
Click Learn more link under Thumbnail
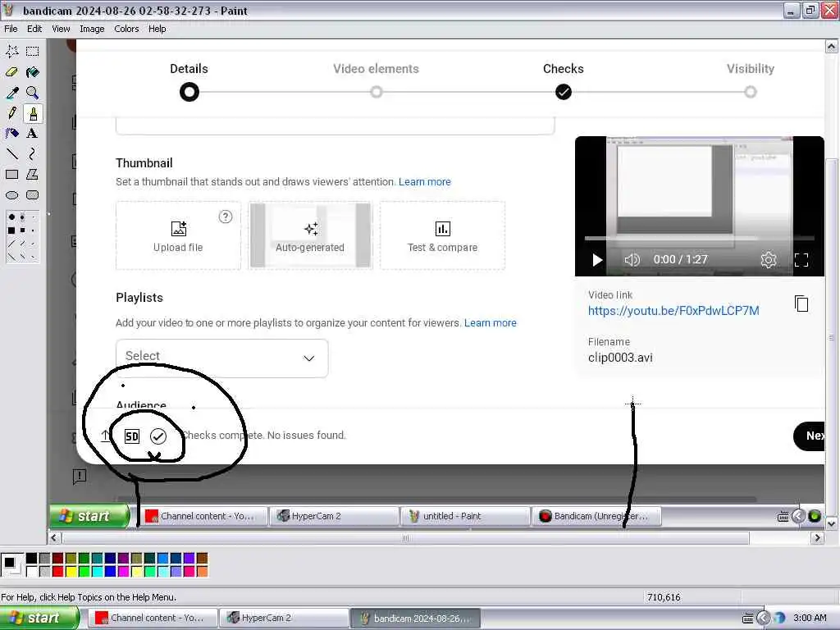[425, 181]
